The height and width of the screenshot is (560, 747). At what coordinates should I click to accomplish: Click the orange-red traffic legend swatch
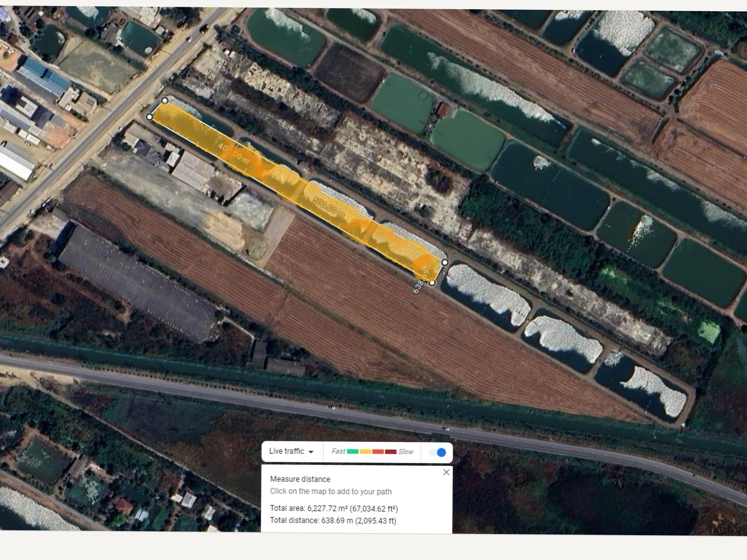coord(378,451)
